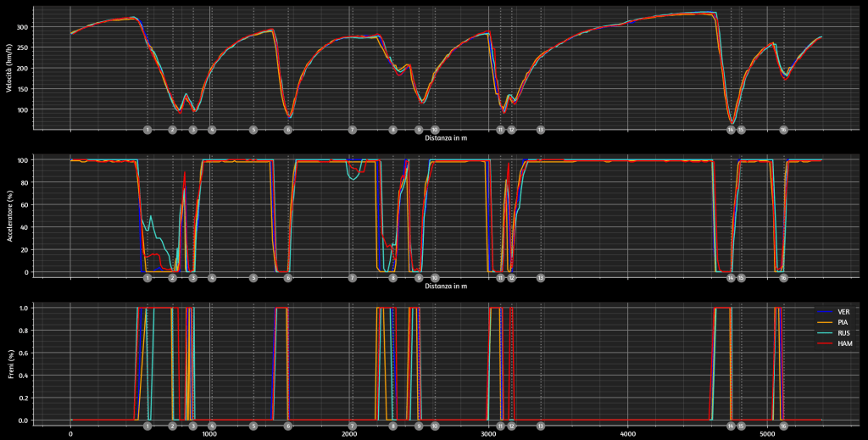Select corner marker 5 on the throttle chart
The width and height of the screenshot is (868, 440).
click(253, 278)
